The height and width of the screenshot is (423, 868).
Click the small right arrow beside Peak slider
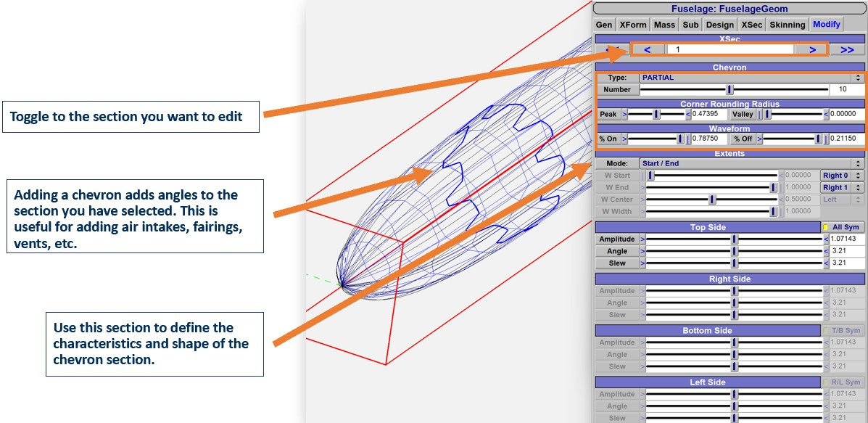coord(624,114)
